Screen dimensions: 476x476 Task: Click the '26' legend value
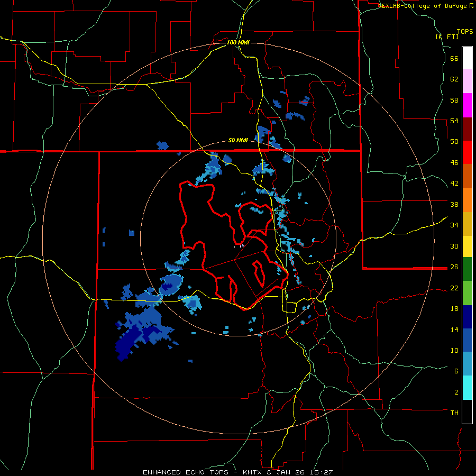click(x=454, y=267)
